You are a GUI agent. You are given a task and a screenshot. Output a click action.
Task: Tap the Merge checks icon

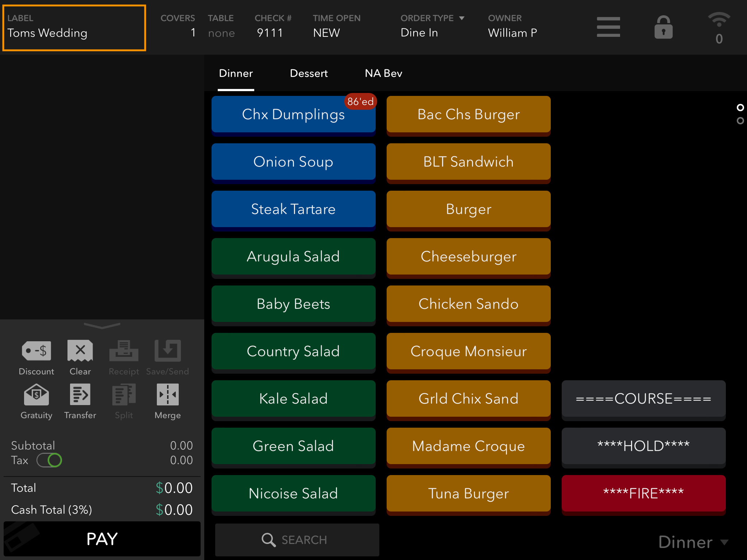168,394
